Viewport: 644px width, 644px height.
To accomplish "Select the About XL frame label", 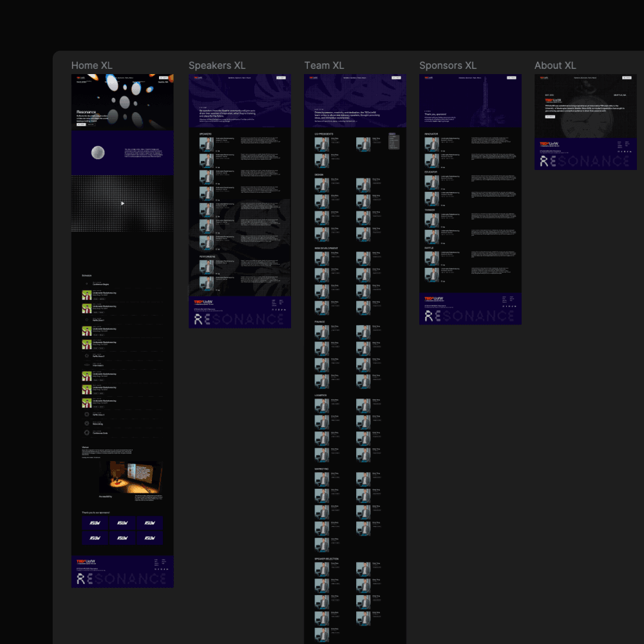I will click(555, 66).
